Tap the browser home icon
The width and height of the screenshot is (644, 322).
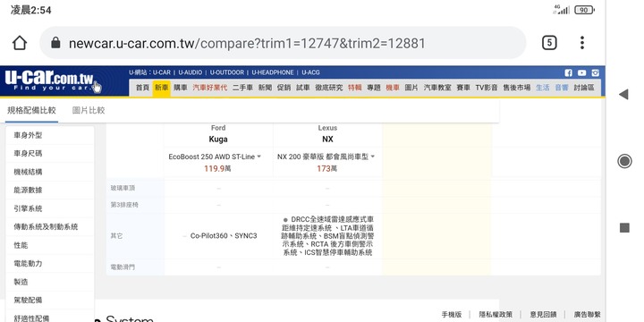coord(20,43)
